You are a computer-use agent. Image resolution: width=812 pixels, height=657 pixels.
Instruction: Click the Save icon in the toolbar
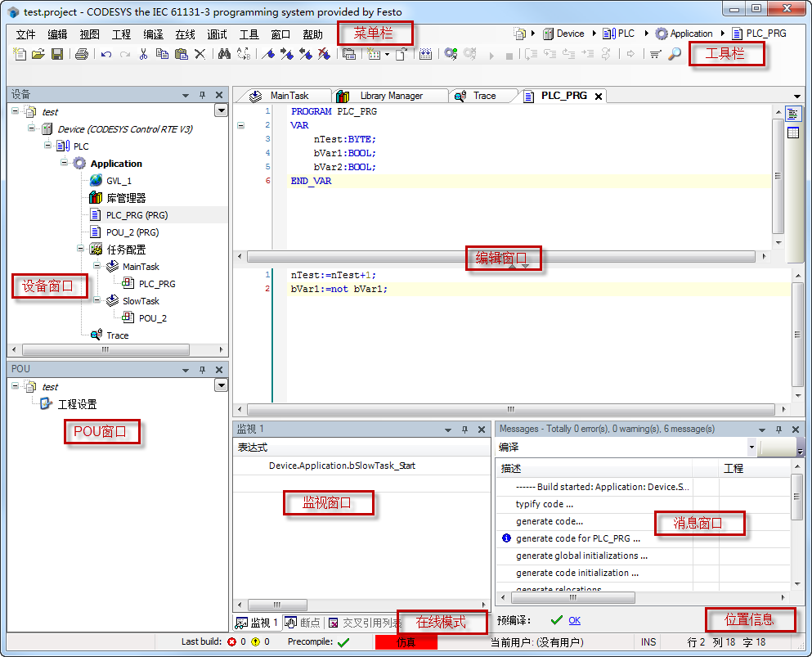[x=58, y=53]
